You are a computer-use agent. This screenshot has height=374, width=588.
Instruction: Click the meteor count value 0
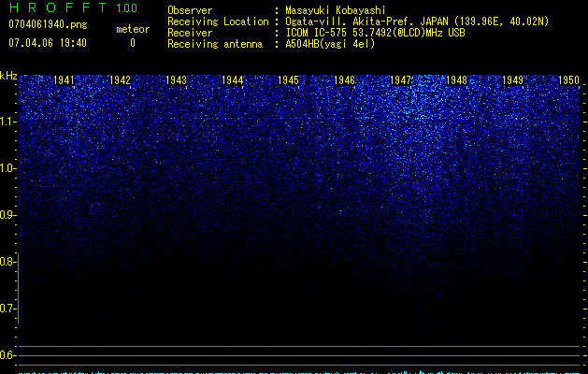[133, 43]
